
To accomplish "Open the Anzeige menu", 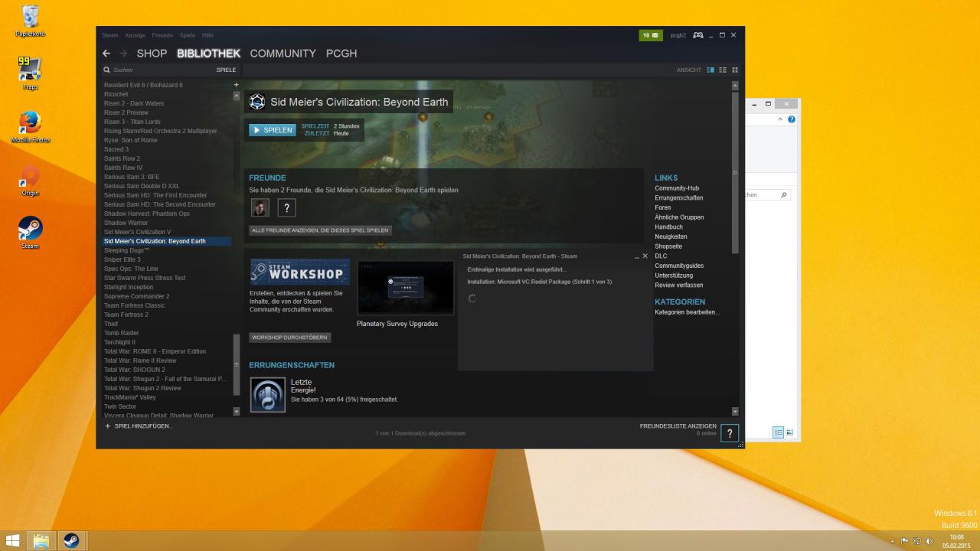I will 135,35.
